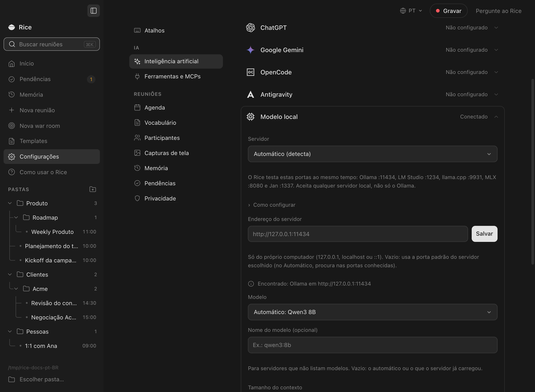Expand the Como configurar disclosure

(x=272, y=205)
